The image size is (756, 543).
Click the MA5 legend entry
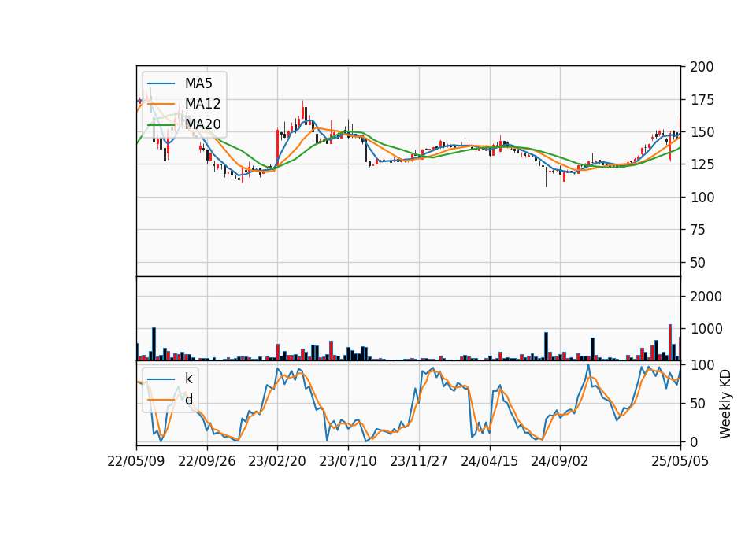(x=180, y=83)
